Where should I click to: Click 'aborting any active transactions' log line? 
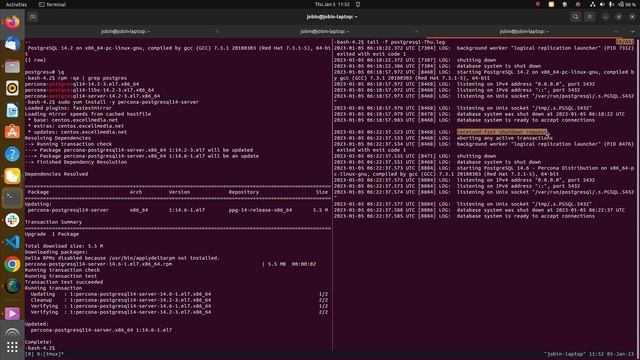(504, 138)
